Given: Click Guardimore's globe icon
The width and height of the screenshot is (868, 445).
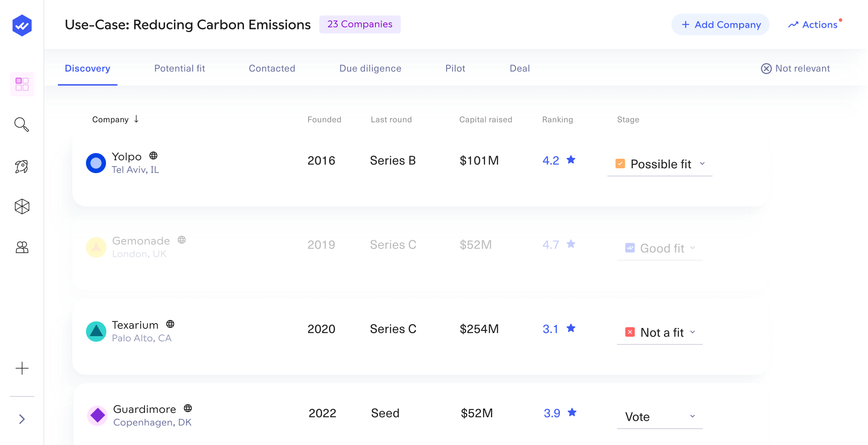Looking at the screenshot, I should (187, 408).
